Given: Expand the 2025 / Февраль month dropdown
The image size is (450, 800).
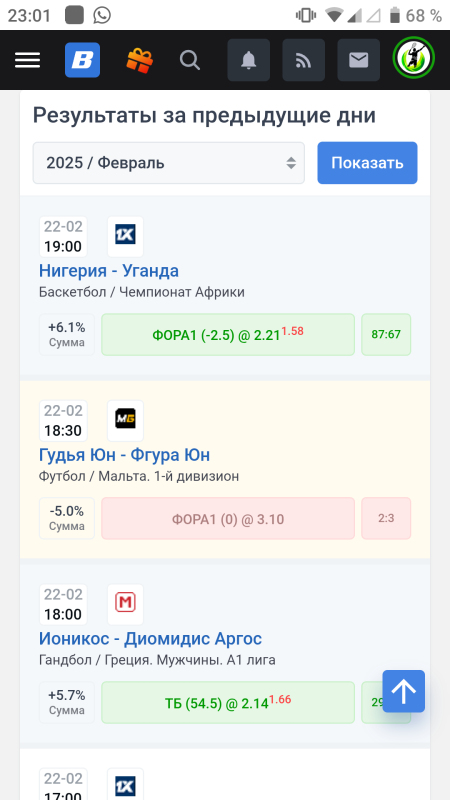Looking at the screenshot, I should click(169, 163).
